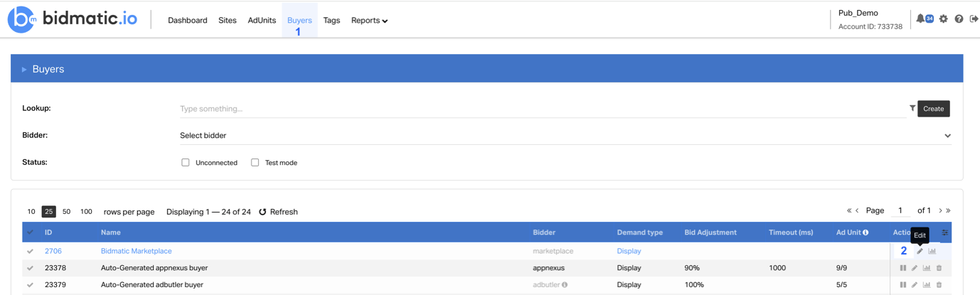Edit the Auto-Generated adbutler buyer
This screenshot has width=980, height=295.
click(915, 284)
